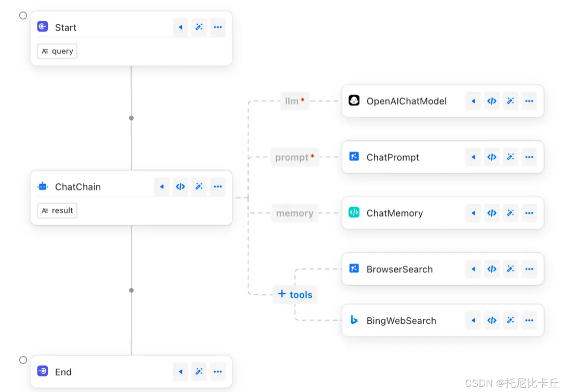The height and width of the screenshot is (392, 561).
Task: Add a tool via the tools button
Action: [x=295, y=294]
